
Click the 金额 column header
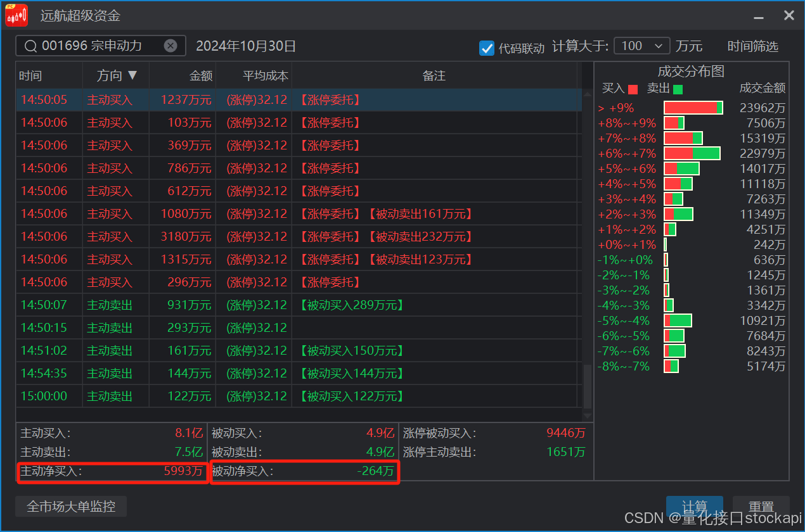coord(201,76)
